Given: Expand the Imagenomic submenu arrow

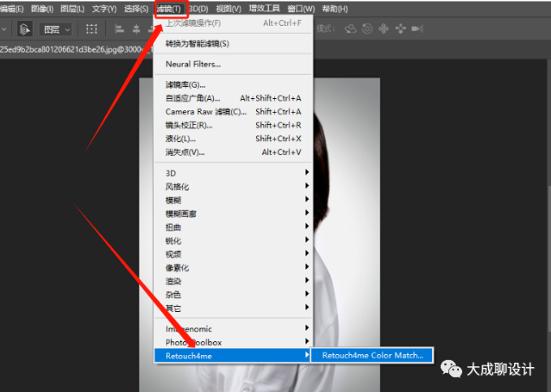Looking at the screenshot, I should click(307, 327).
